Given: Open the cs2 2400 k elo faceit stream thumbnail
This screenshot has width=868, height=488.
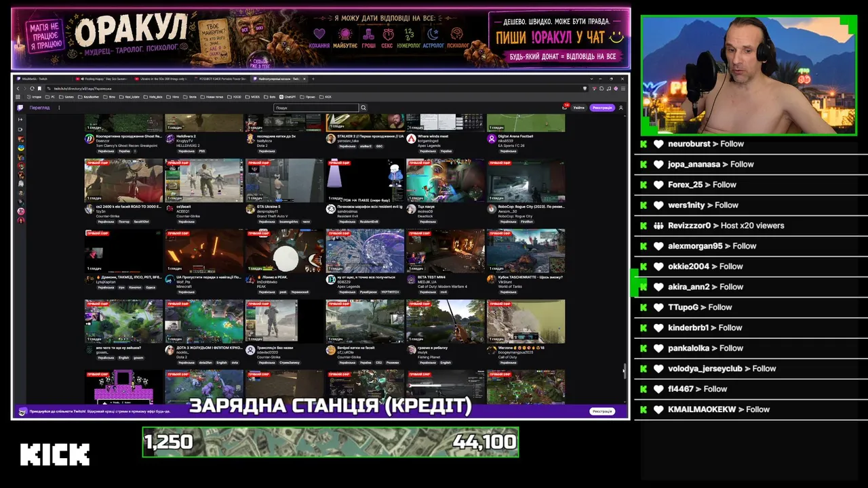Looking at the screenshot, I should [123, 180].
